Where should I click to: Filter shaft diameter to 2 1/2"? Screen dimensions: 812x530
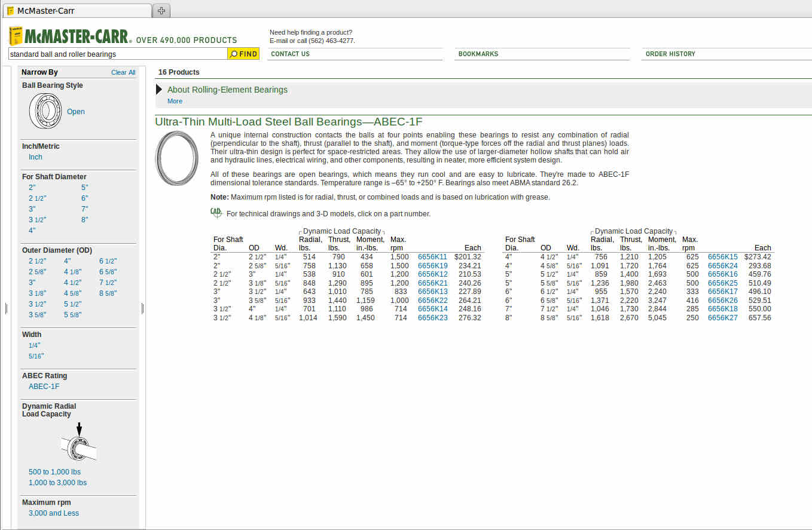point(37,198)
